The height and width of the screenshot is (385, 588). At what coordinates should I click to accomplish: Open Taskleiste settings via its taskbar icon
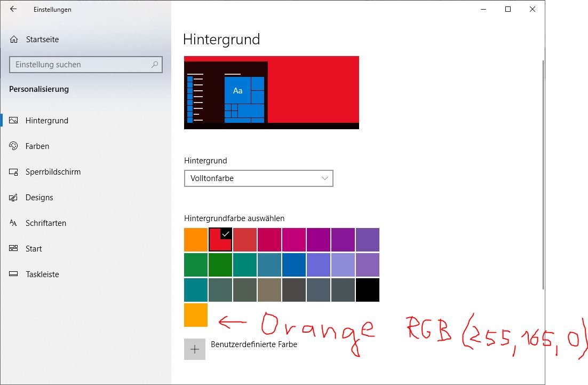13,274
